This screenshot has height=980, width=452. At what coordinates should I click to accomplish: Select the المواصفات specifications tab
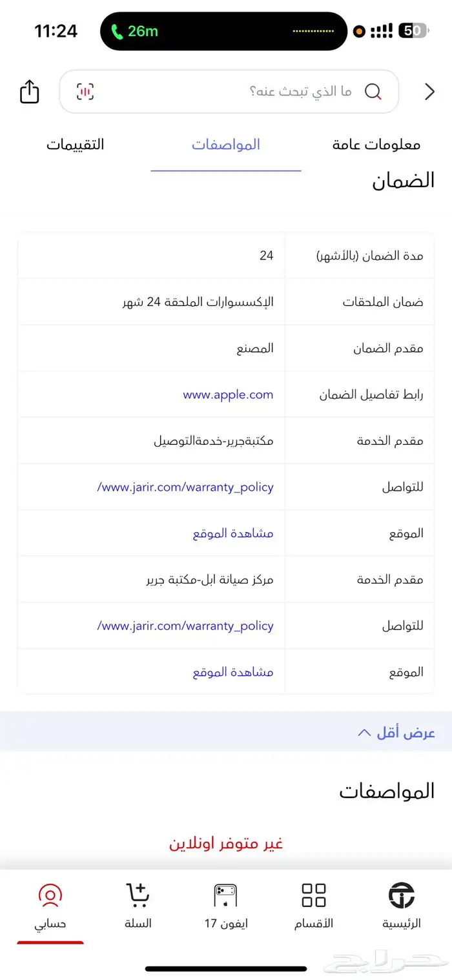pyautogui.click(x=226, y=145)
